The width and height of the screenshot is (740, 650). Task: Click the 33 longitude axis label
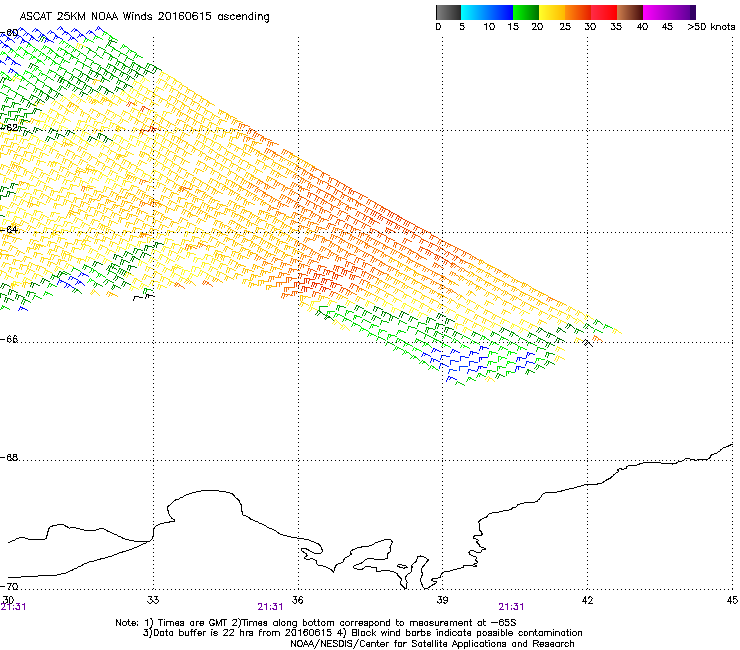coord(153,600)
